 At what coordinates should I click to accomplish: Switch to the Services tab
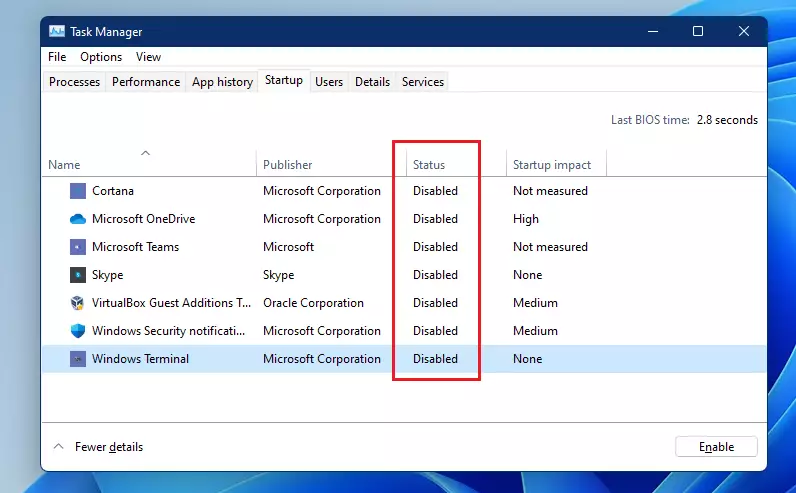pos(423,82)
